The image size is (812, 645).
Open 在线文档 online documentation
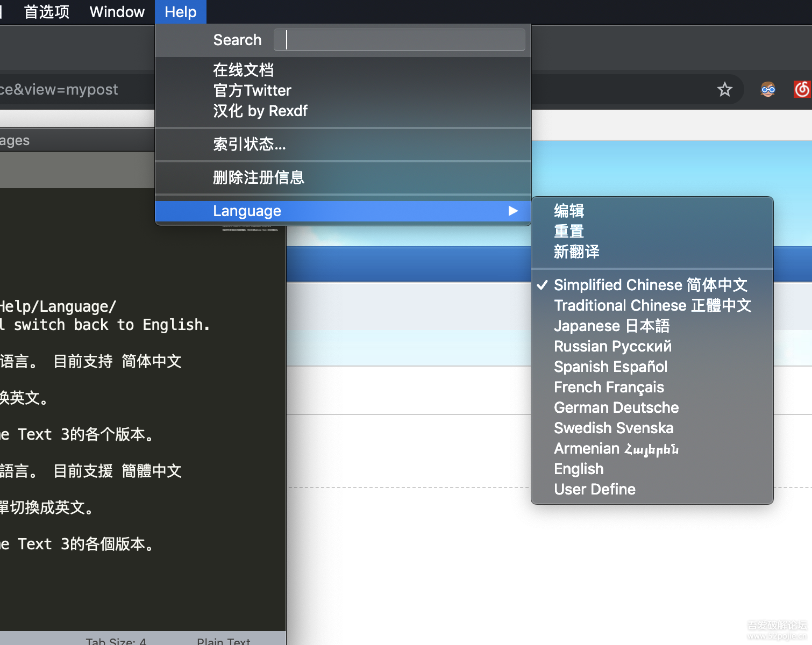tap(243, 70)
